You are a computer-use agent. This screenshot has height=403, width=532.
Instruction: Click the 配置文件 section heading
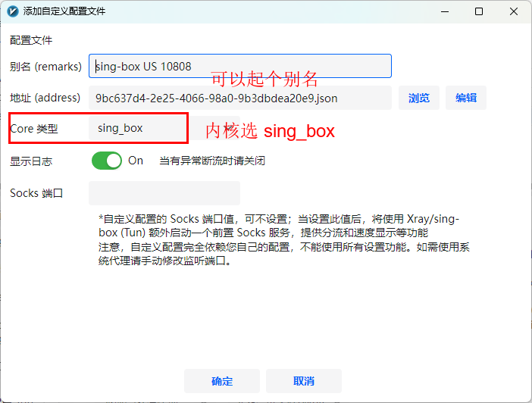tap(31, 40)
